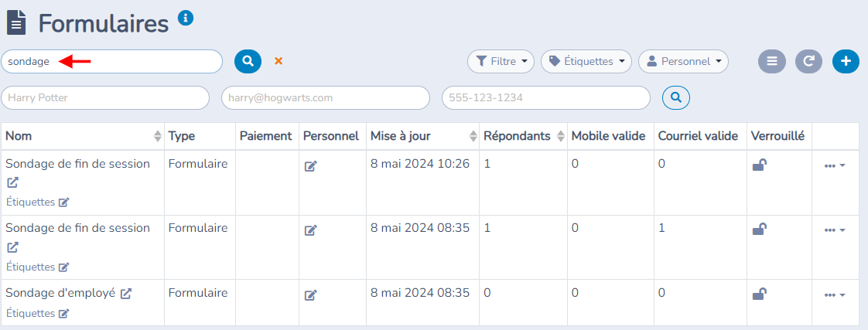Click Formulaire type in Sondage d'employé row
The image size is (868, 330).
[x=197, y=292]
